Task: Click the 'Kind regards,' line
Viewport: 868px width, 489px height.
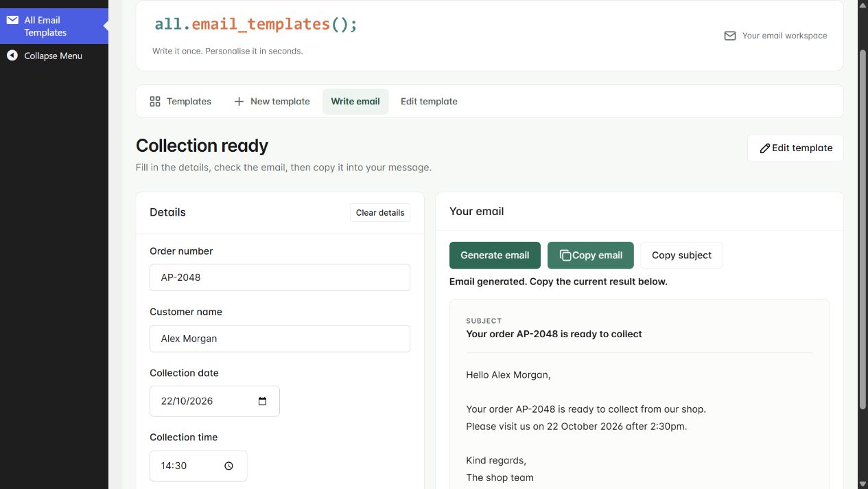Action: click(496, 461)
